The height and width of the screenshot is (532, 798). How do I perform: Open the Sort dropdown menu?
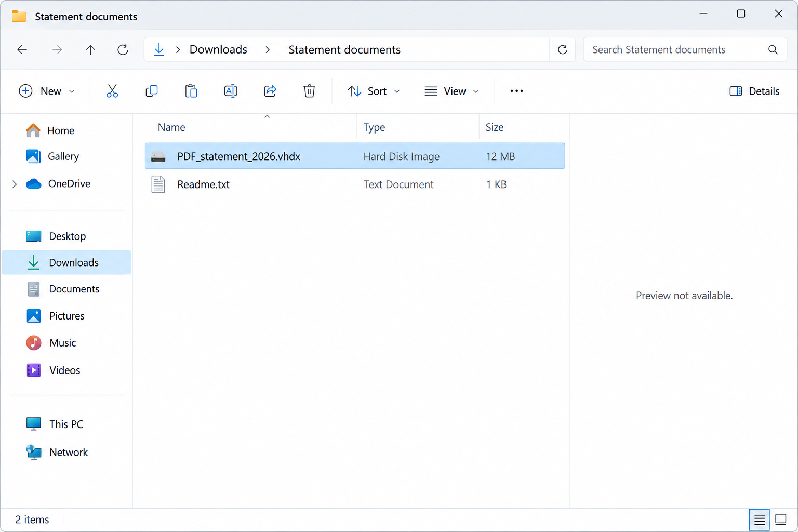(374, 91)
